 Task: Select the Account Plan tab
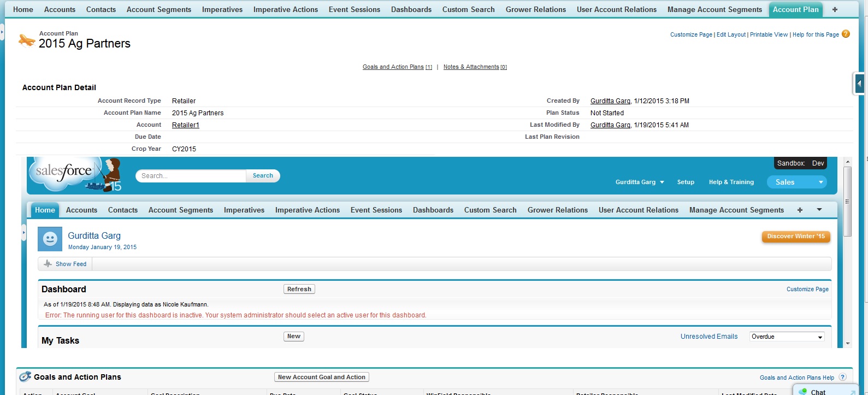point(795,9)
